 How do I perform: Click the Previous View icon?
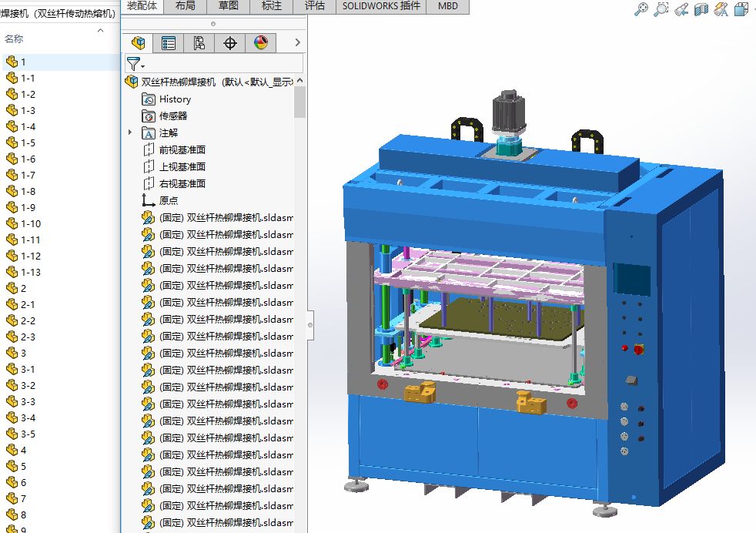click(681, 9)
